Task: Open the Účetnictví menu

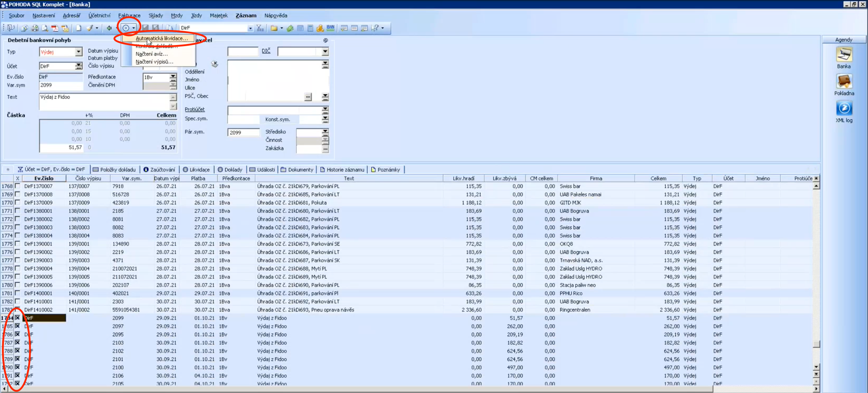Action: click(99, 15)
